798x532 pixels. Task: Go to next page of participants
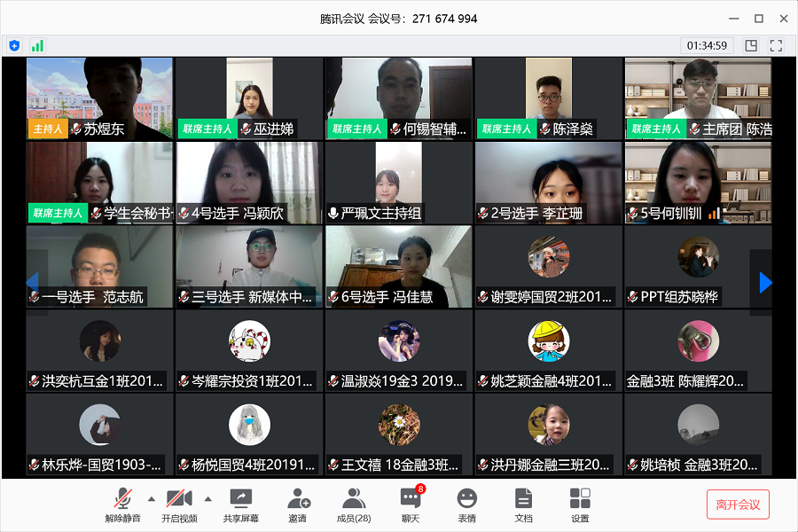coord(765,282)
